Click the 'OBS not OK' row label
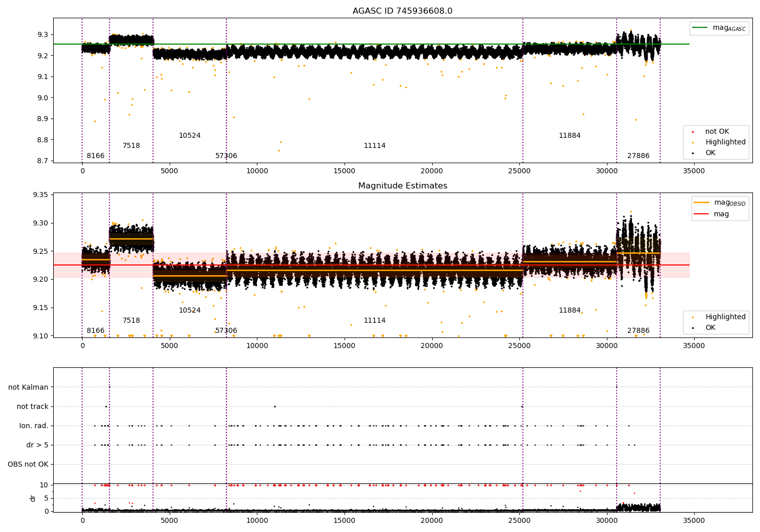760x532 pixels. [28, 465]
